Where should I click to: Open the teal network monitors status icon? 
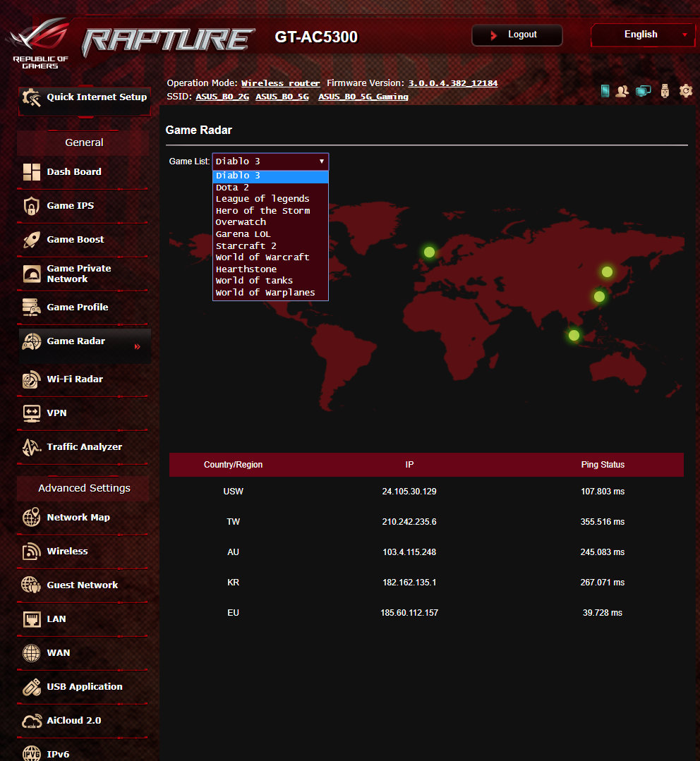pyautogui.click(x=644, y=91)
